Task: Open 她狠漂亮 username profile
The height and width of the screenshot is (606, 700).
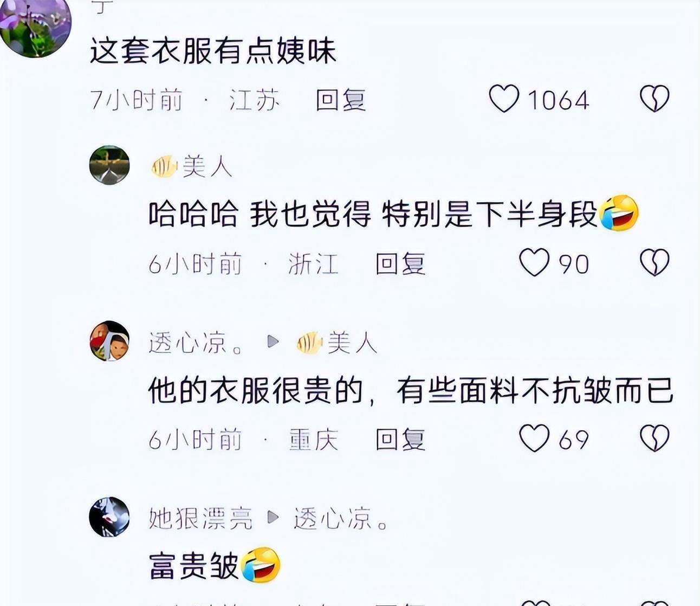Action: 201,519
